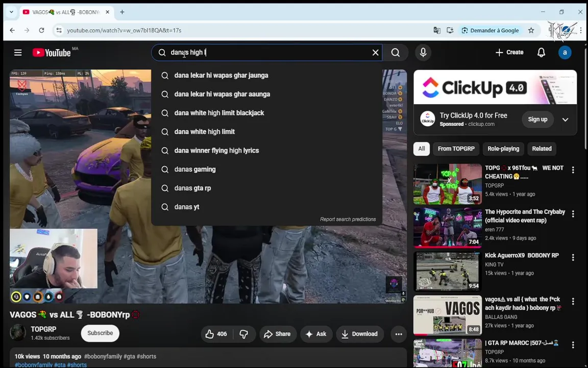Click Demander à Google button
This screenshot has height=368, width=588.
click(490, 31)
